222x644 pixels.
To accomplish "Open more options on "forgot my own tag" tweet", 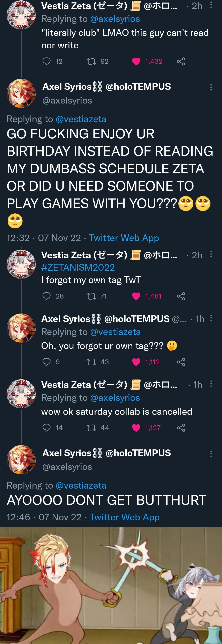I will pyautogui.click(x=211, y=254).
